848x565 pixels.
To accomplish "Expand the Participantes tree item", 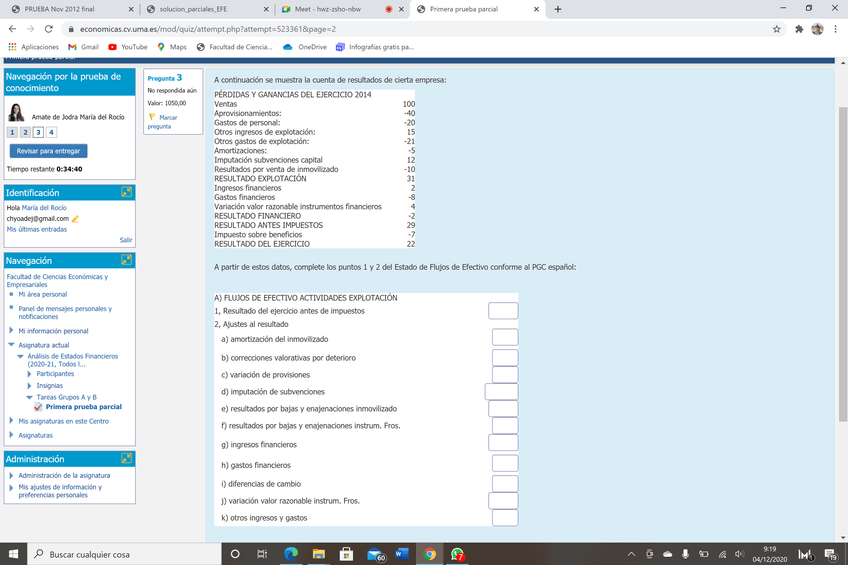I will tap(30, 374).
